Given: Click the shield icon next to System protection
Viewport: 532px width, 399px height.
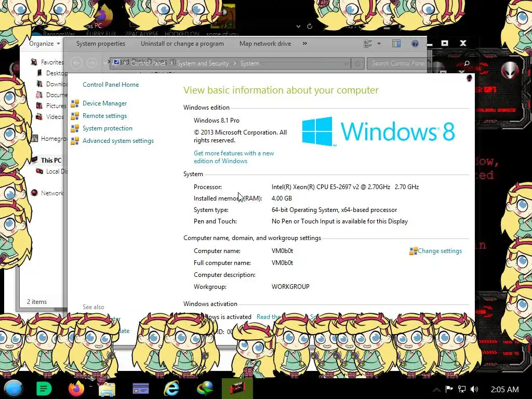Looking at the screenshot, I should [x=75, y=129].
